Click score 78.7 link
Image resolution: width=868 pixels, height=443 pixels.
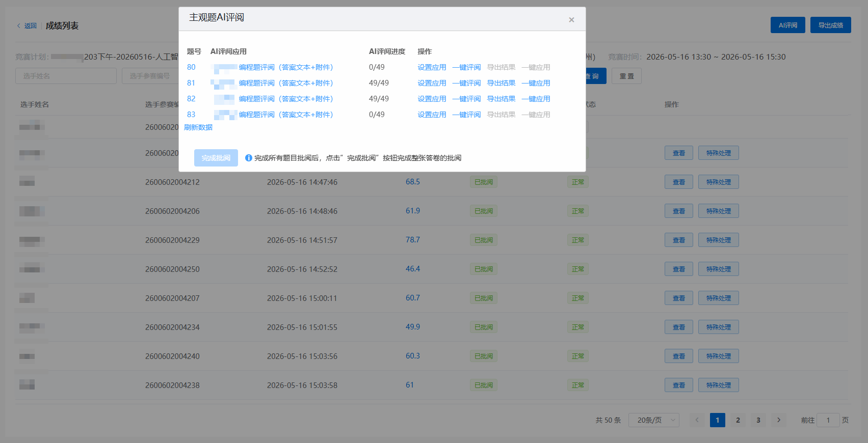[413, 240]
